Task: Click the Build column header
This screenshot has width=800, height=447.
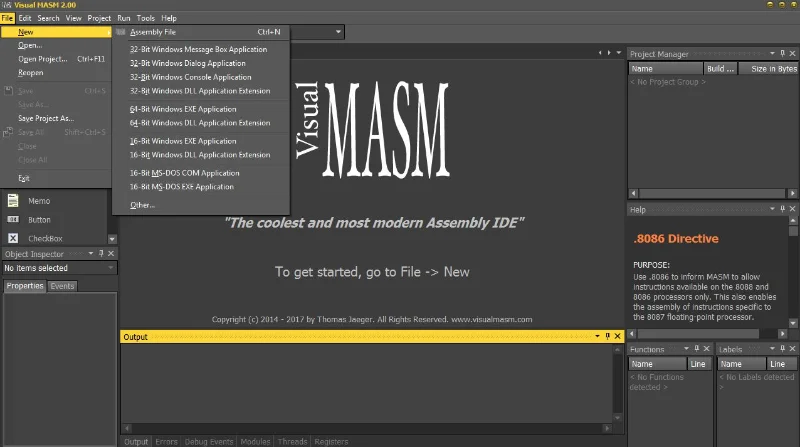Action: tap(720, 69)
